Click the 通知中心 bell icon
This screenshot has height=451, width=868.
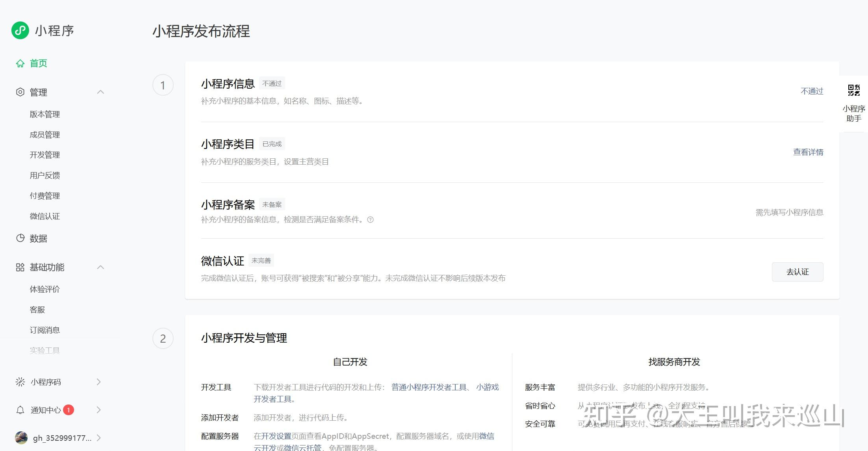[20, 410]
